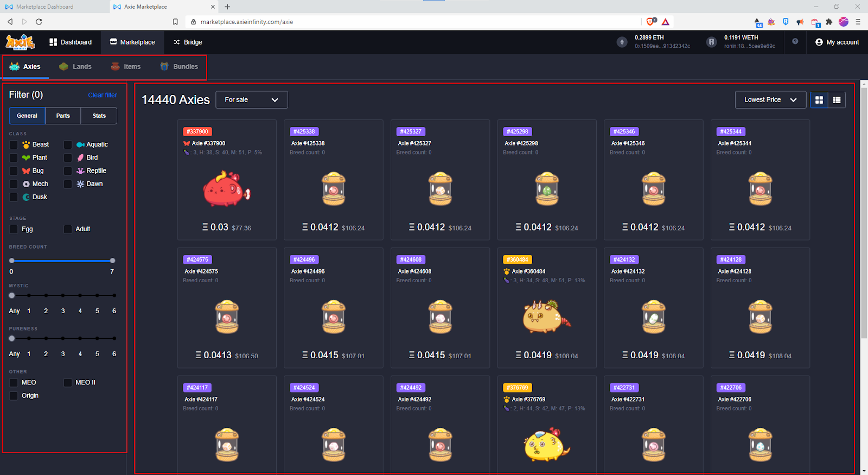Switch to the Bundles tab
Viewport: 868px width, 475px height.
(179, 66)
